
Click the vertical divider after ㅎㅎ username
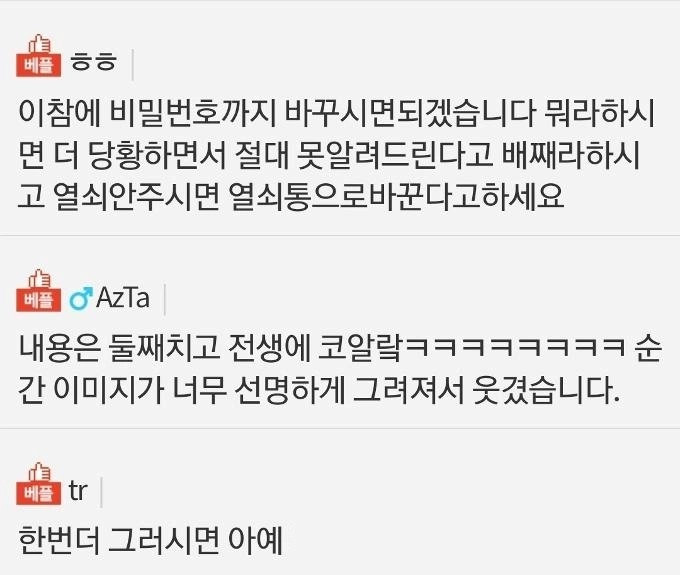click(132, 65)
